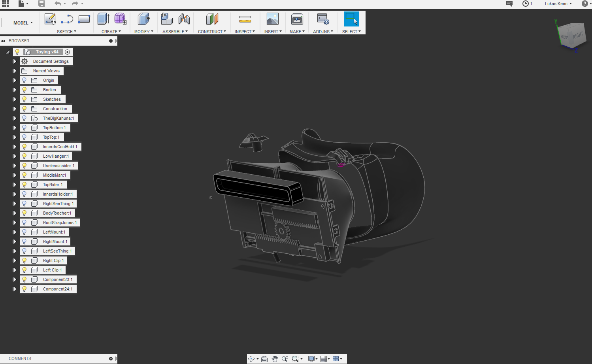This screenshot has width=592, height=364.
Task: Select the New Component assemble icon
Action: tap(167, 19)
